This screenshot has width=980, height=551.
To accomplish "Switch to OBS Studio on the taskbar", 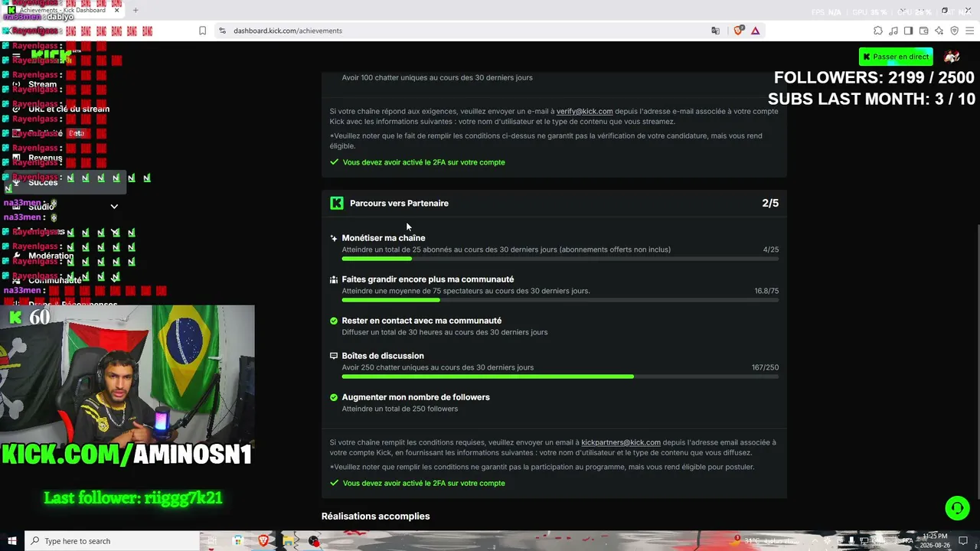I will pyautogui.click(x=314, y=541).
